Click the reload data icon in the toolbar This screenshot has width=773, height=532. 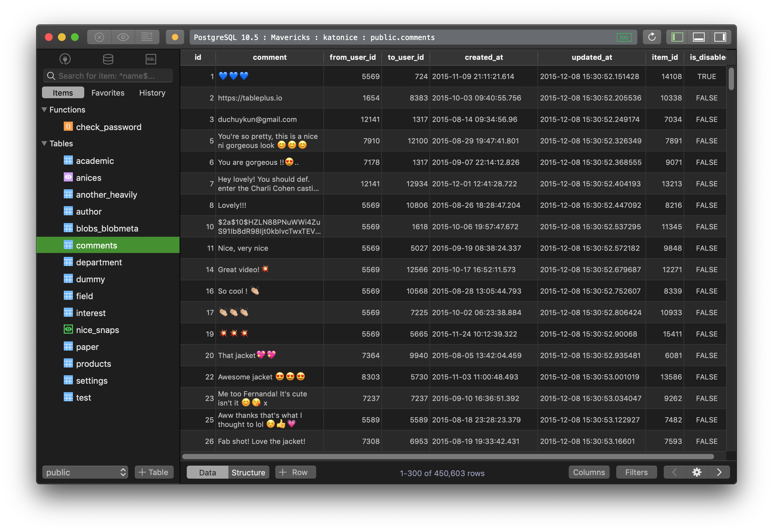point(652,37)
